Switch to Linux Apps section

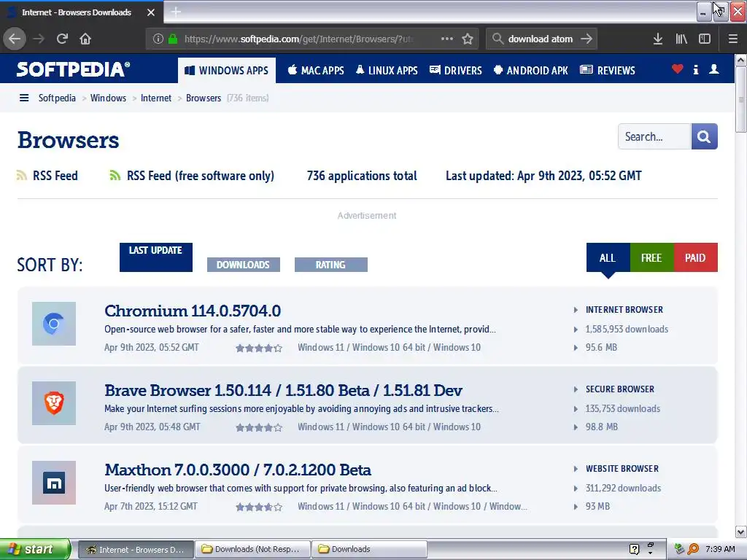point(387,71)
